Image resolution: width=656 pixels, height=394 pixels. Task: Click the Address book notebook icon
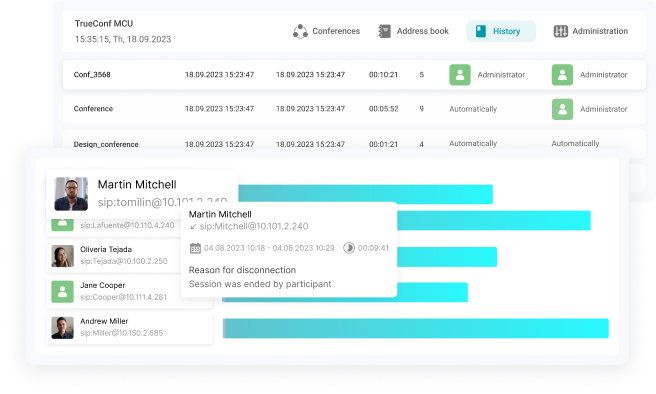pos(384,31)
